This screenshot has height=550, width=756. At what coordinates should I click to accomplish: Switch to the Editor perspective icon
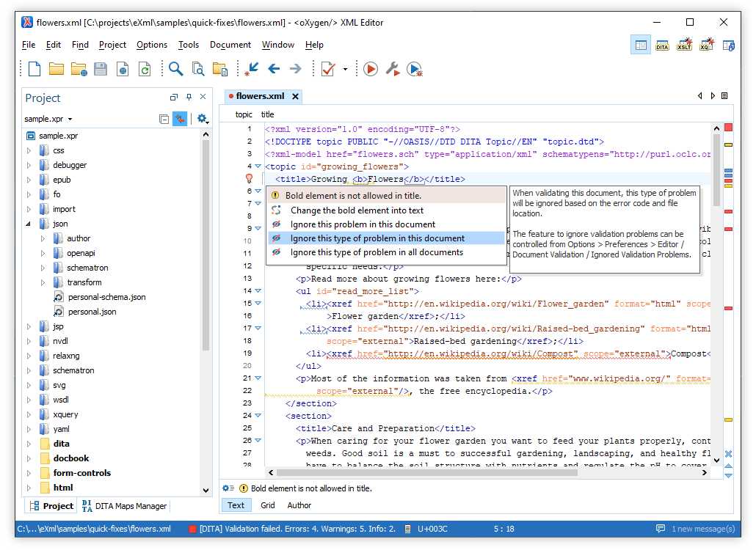click(641, 45)
